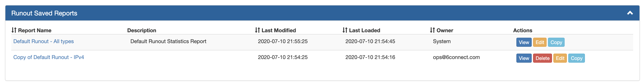
Task: Sort by Report Name arrows icon
Action: pos(14,30)
